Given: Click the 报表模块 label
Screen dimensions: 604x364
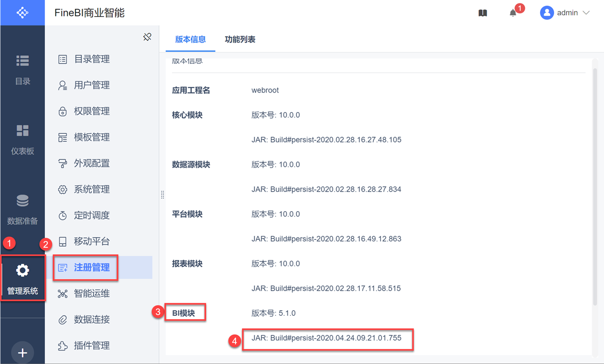Looking at the screenshot, I should [187, 263].
